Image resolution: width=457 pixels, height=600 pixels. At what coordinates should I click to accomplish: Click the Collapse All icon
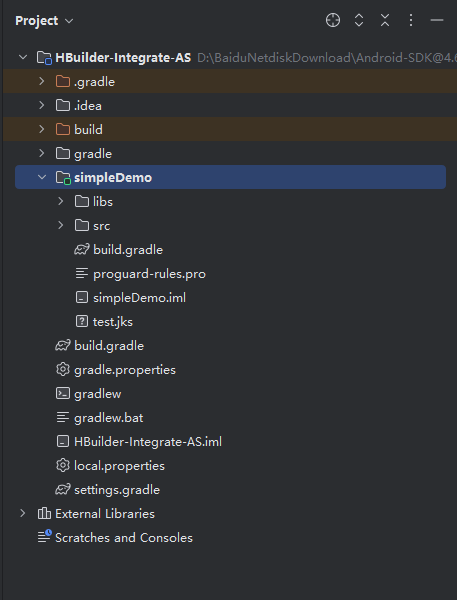coord(385,20)
